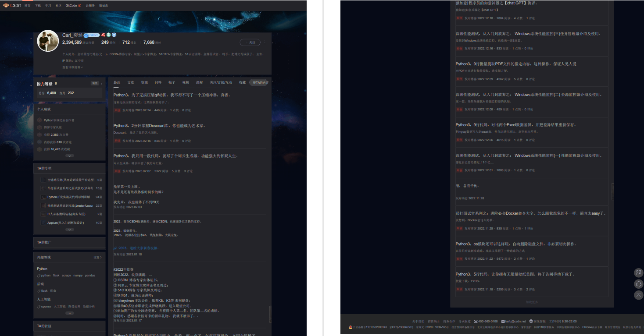
Task: Open the Appium(从入门到框架设计) column thumbnail
Action: click(x=43, y=223)
